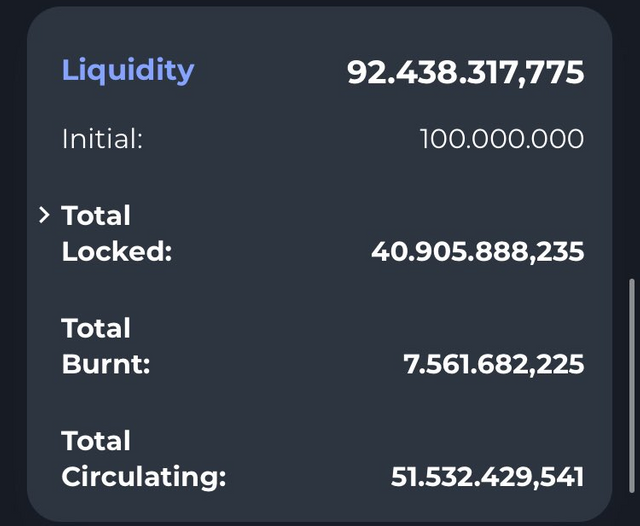The image size is (640, 526).
Task: Click the Total Locked label
Action: click(x=116, y=233)
